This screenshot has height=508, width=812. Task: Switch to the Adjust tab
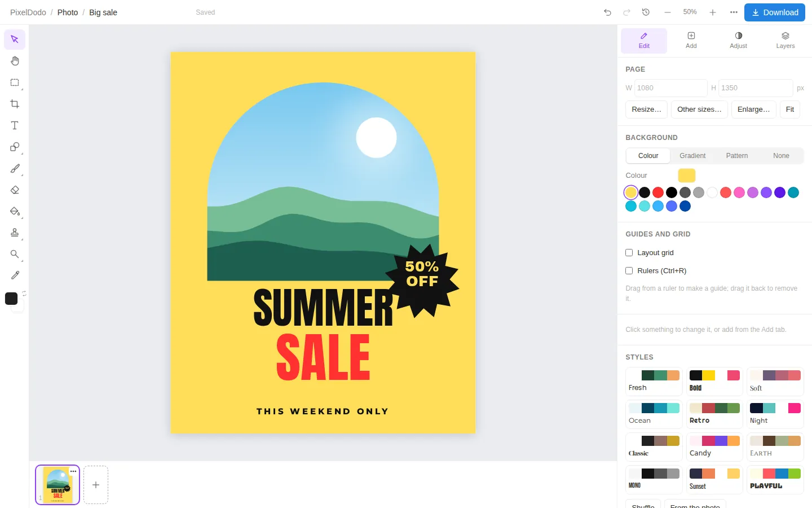pos(738,41)
